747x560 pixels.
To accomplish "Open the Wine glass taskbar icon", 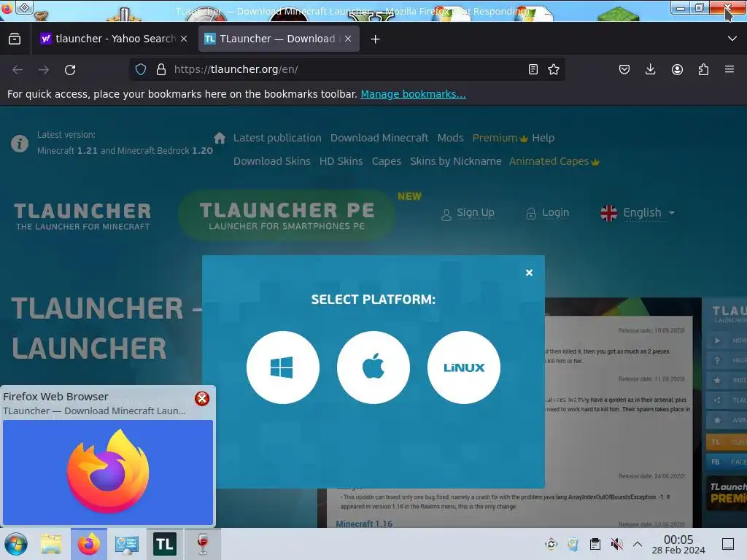I will (203, 544).
